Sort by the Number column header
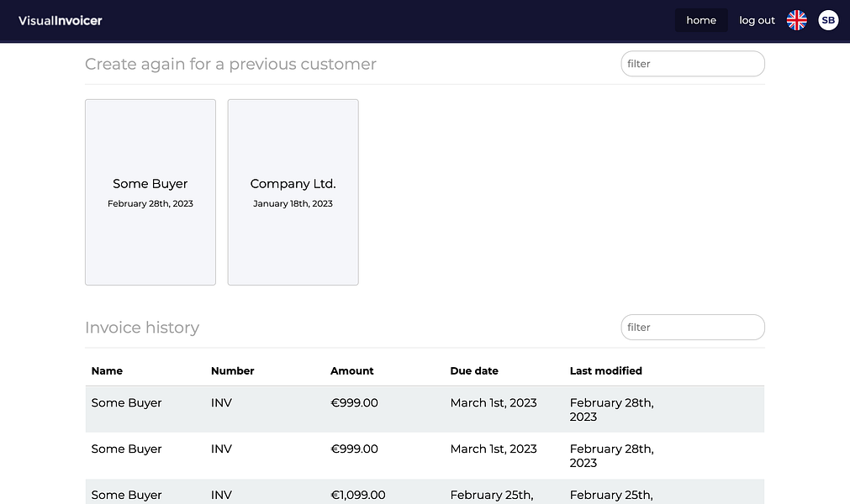This screenshot has height=504, width=850. (232, 370)
